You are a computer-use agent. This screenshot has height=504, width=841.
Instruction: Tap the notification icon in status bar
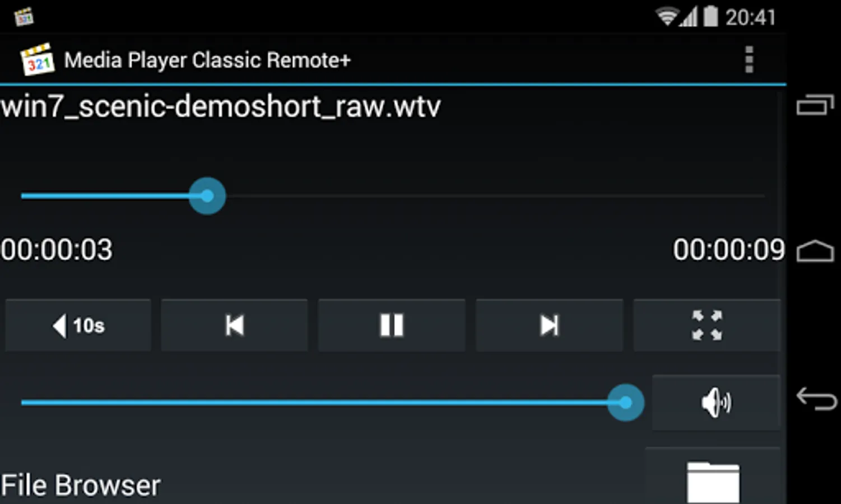click(24, 17)
